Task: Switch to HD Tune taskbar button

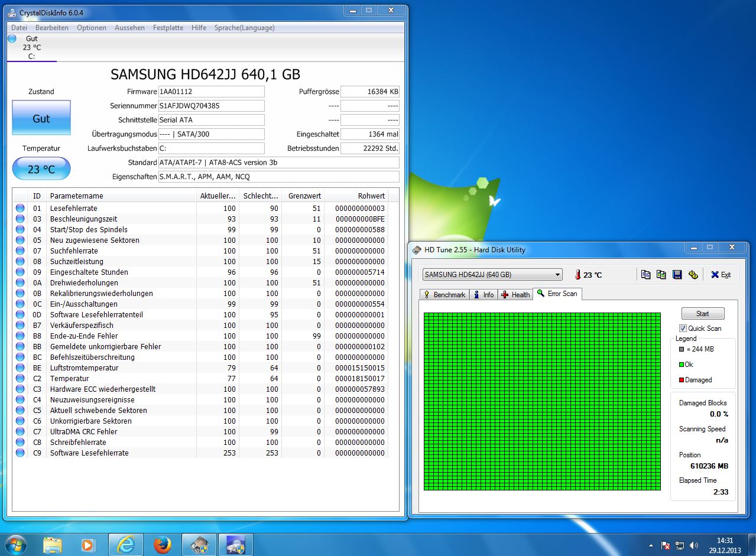Action: [199, 544]
